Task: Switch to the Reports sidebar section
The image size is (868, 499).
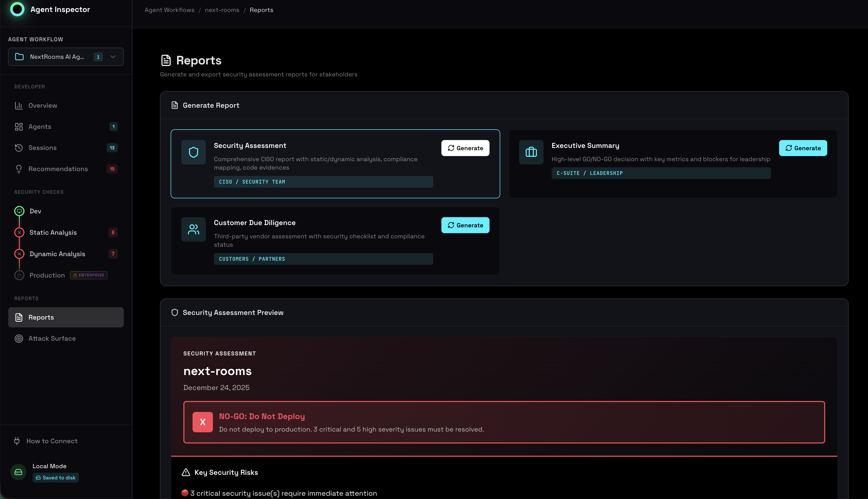Action: (41, 317)
